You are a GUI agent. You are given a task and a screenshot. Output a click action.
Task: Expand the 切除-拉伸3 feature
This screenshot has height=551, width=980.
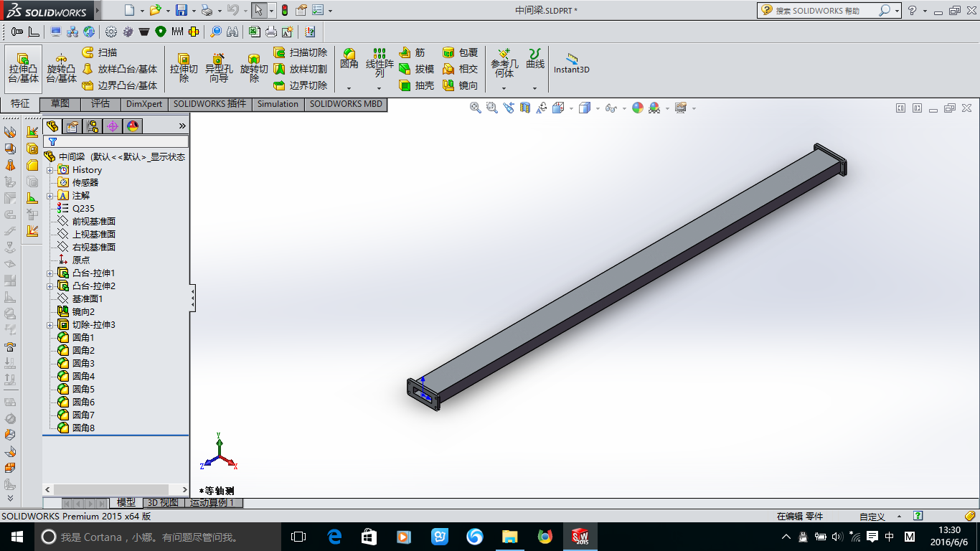click(x=50, y=325)
